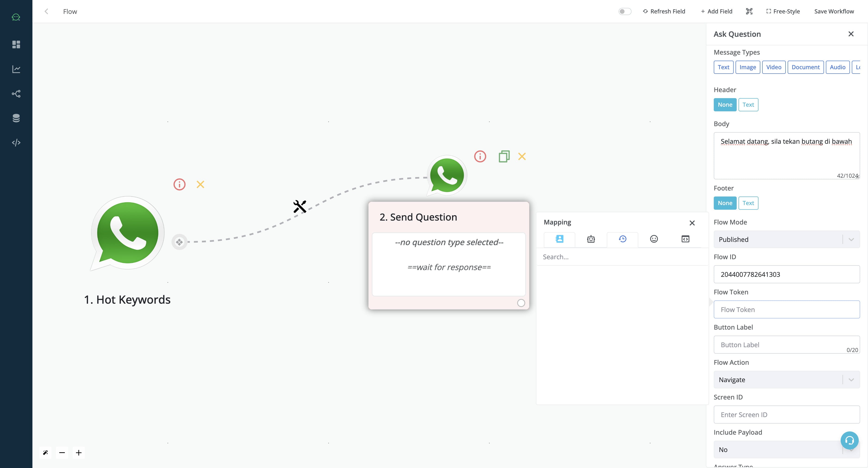Click info icon above Hot Keywords node
Viewport: 868px width, 468px height.
[x=179, y=184]
